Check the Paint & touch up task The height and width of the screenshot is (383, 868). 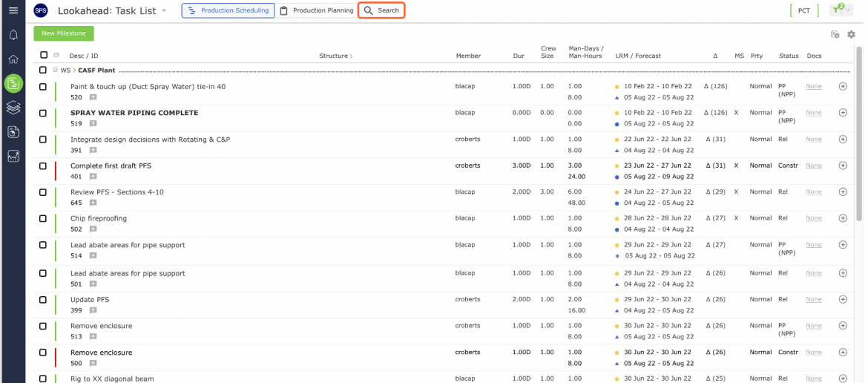[x=42, y=86]
